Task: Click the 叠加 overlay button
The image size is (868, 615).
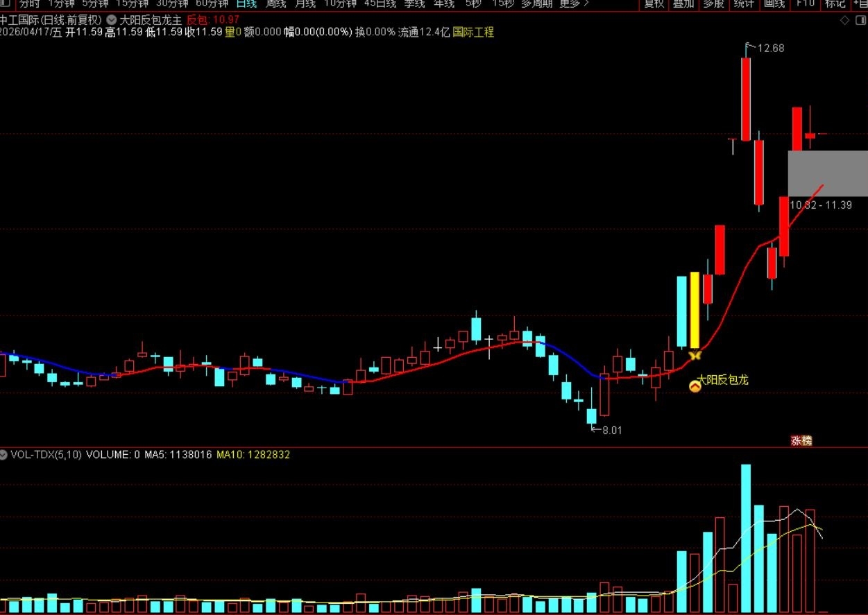Action: (683, 3)
